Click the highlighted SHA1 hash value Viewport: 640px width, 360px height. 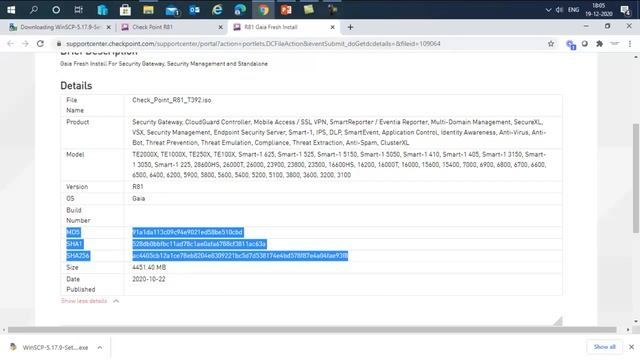click(x=199, y=244)
